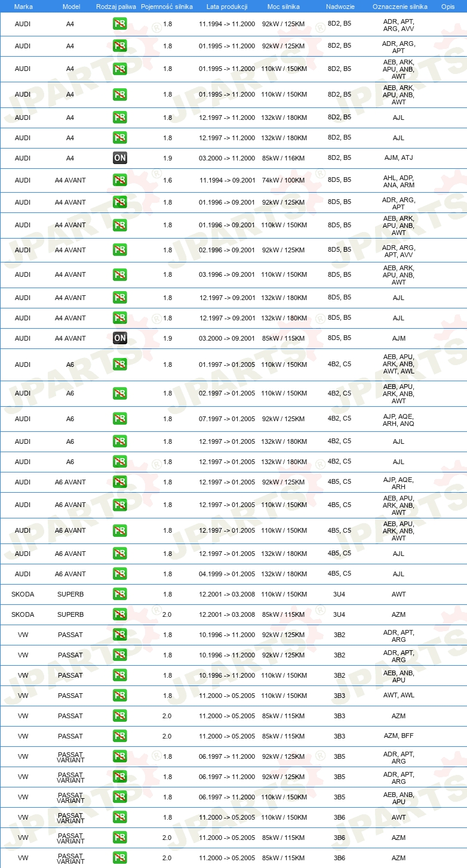The width and height of the screenshot is (467, 868).
Task: Select the 'AJP, AQE, ARH, ANQ' engine codes cell
Action: coord(399,420)
